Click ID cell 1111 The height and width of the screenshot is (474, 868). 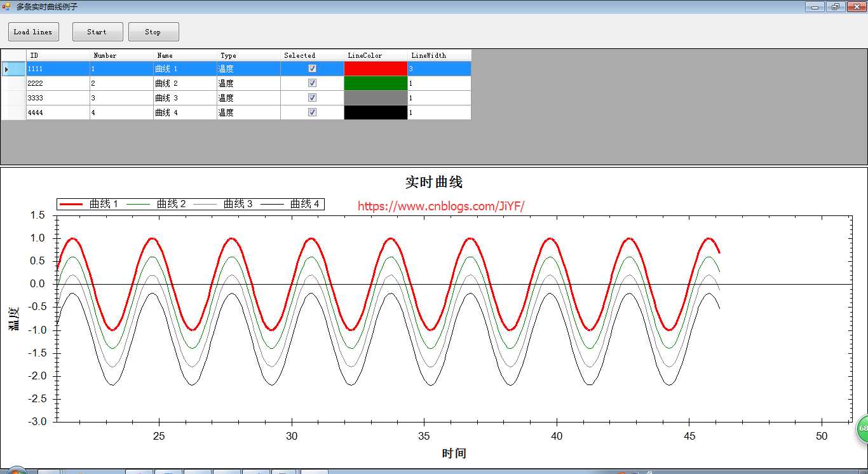tap(58, 69)
